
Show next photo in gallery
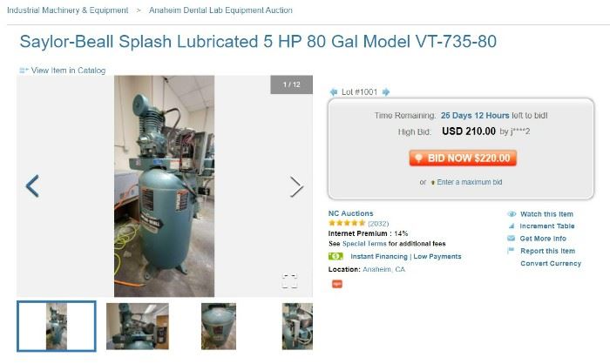pos(296,186)
